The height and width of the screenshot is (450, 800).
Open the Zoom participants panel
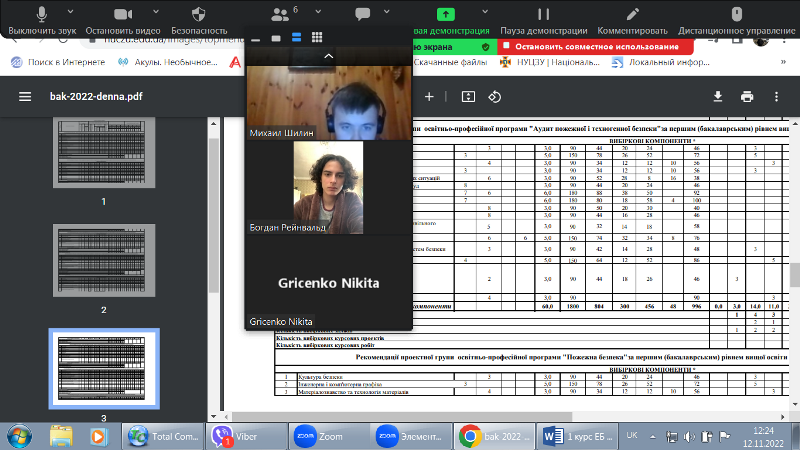coord(281,15)
